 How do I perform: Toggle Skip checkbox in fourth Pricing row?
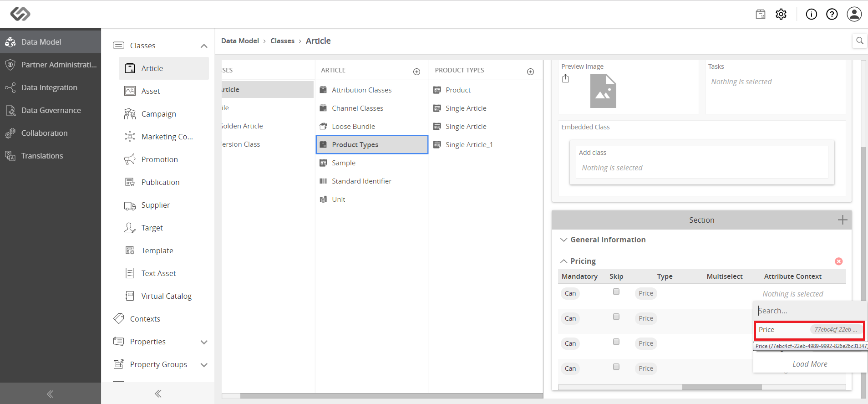click(x=616, y=367)
